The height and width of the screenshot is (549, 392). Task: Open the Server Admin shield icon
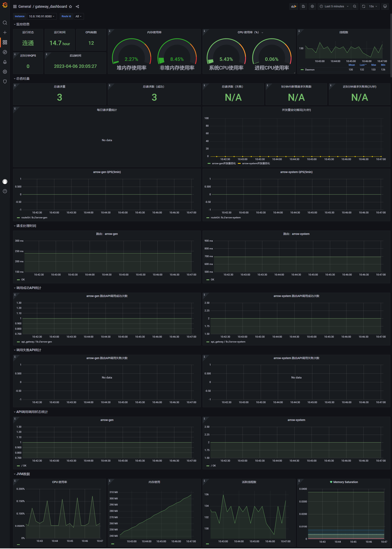[5, 82]
